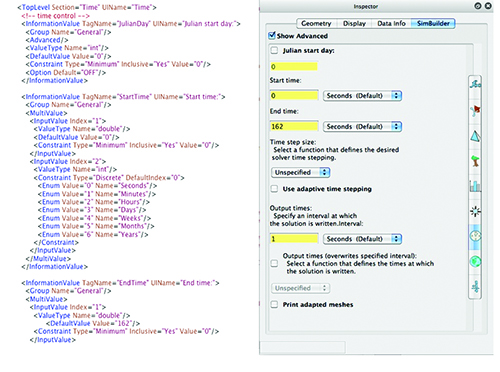Click the Inspector panel title
This screenshot has width=500, height=372.
pos(366,6)
